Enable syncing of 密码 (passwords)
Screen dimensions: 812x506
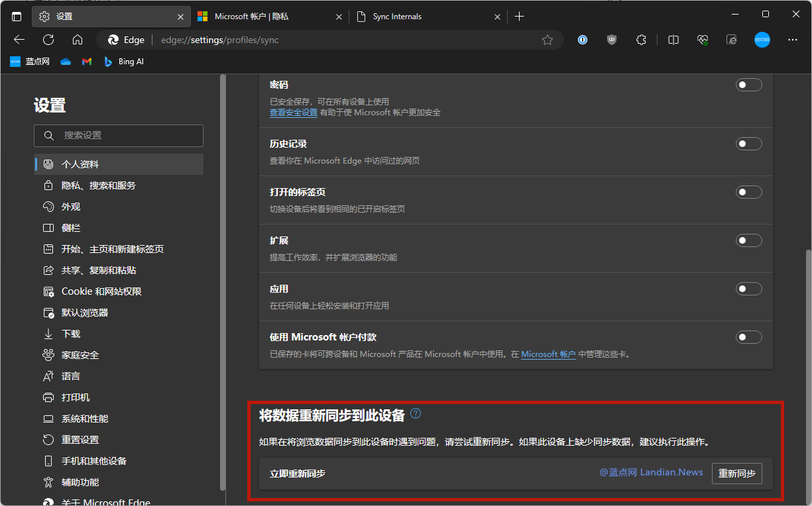point(748,85)
